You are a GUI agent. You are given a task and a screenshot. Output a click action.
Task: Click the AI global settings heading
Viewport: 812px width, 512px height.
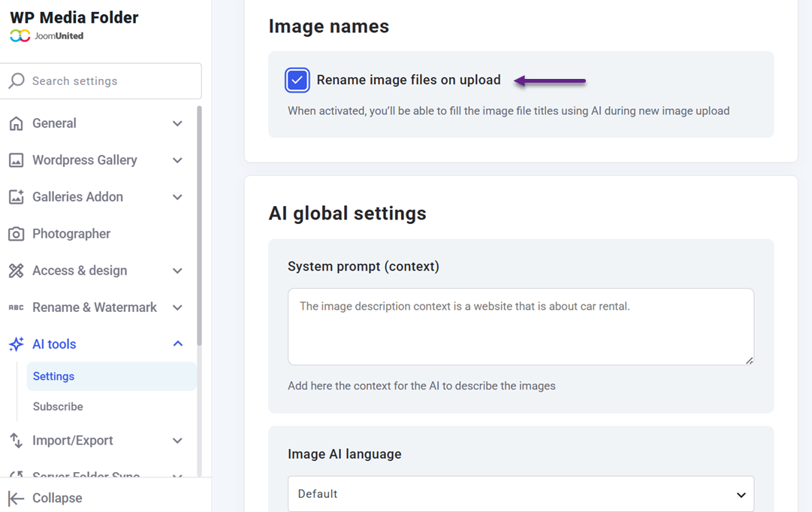coord(348,214)
